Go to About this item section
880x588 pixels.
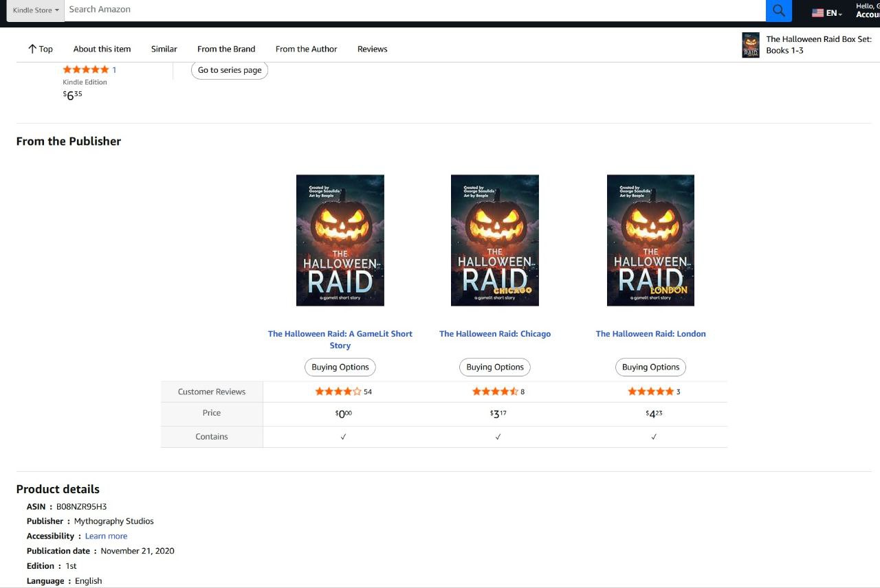tap(102, 49)
